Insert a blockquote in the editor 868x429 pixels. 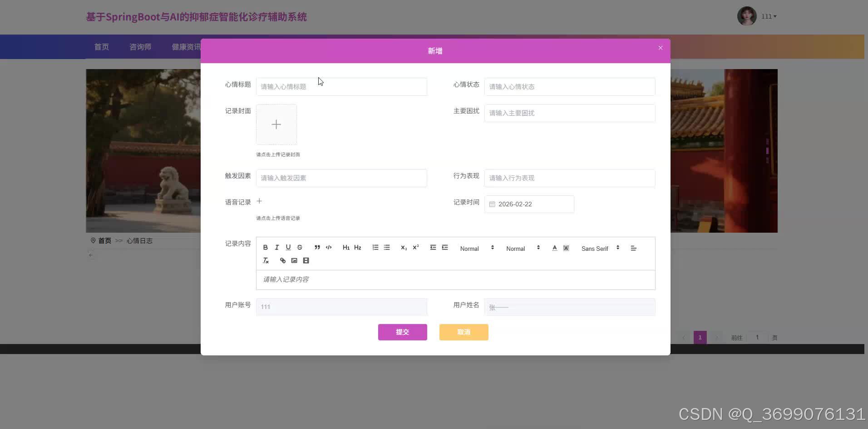[317, 248]
